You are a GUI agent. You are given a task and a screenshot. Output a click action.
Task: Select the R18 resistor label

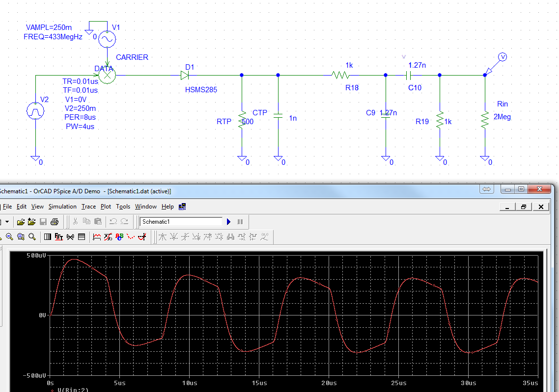(x=352, y=88)
